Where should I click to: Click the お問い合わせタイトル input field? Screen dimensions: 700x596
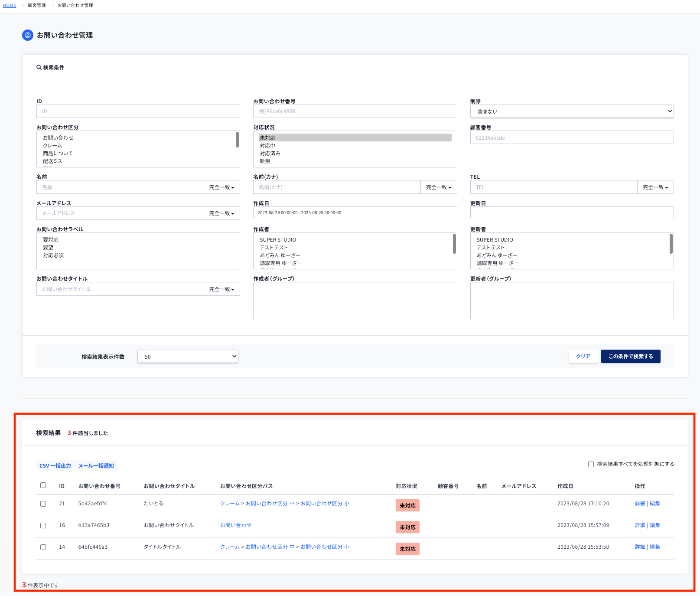tap(120, 289)
